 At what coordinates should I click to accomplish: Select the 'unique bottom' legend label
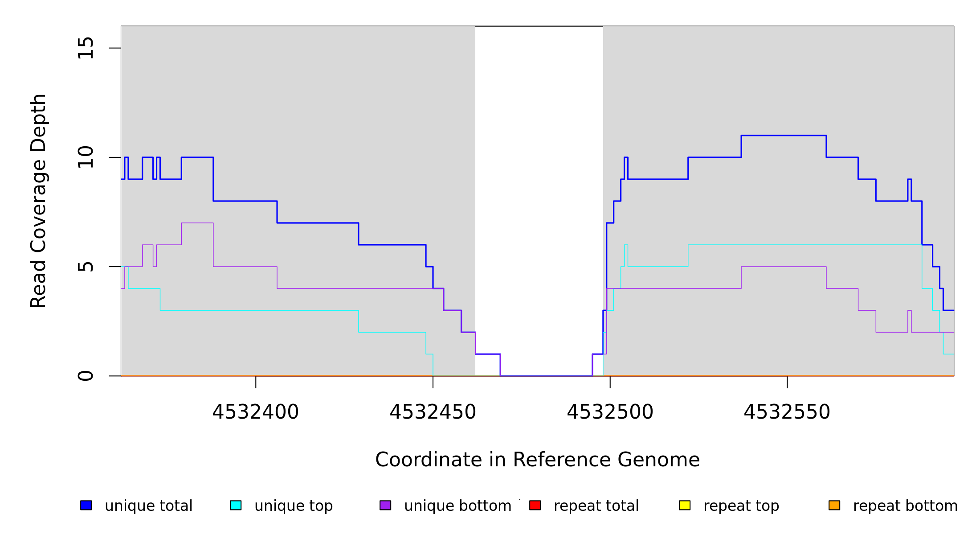[x=457, y=506]
